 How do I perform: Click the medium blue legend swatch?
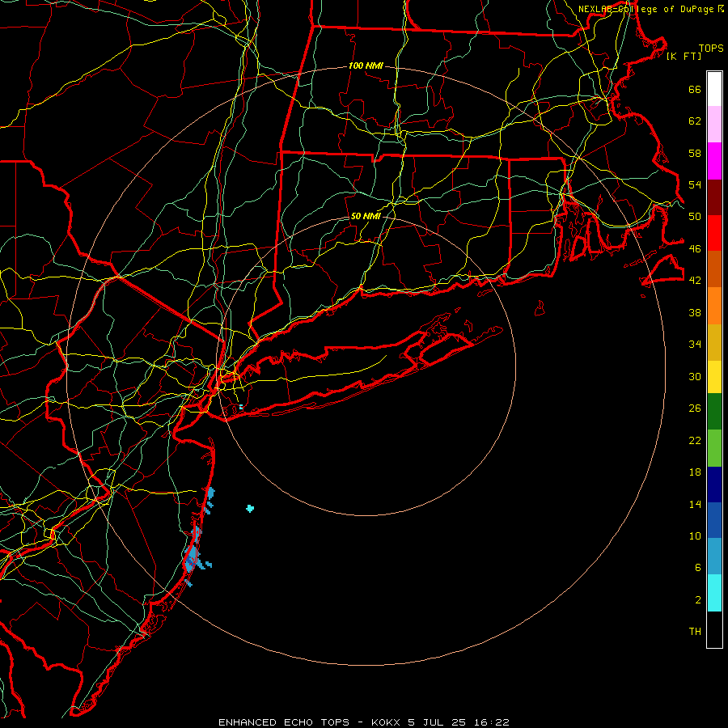(714, 520)
